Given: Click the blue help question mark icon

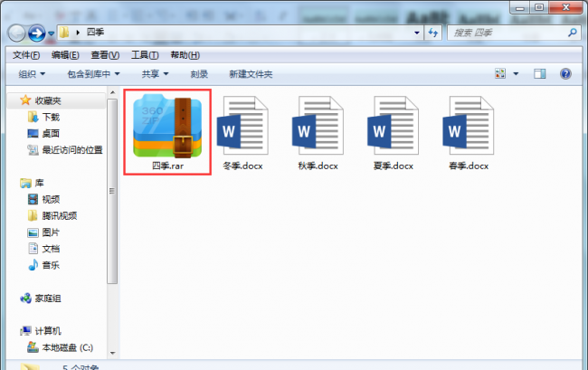Looking at the screenshot, I should pos(565,73).
